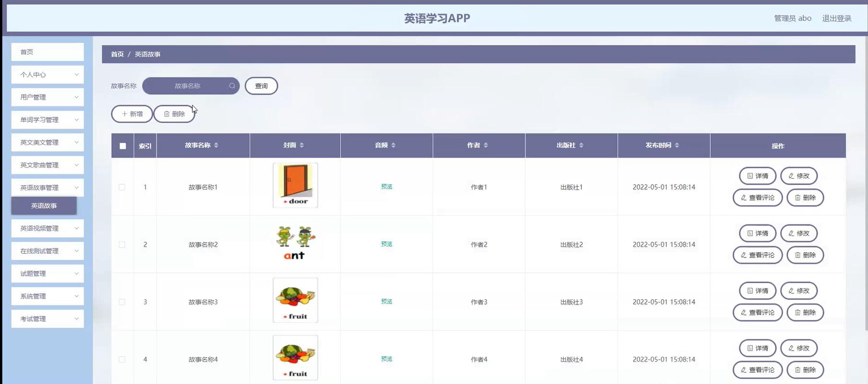Click 删除 in the 故事名称2 row
Screen dimensions: 868x384
click(805, 255)
